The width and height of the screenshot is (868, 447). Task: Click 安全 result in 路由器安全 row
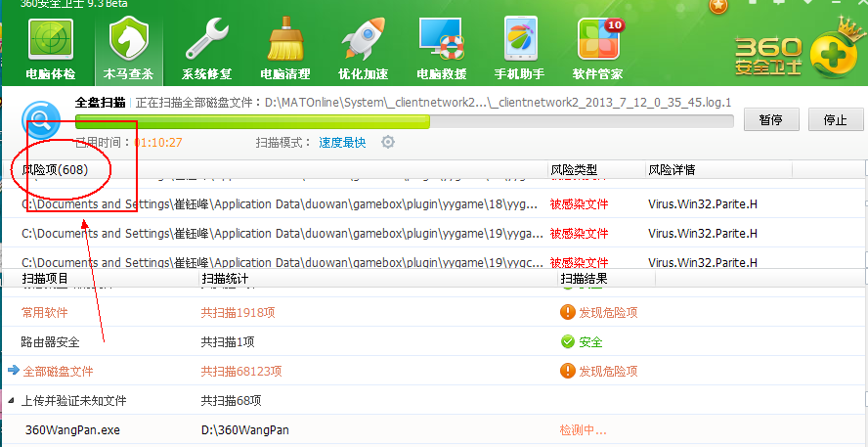pyautogui.click(x=590, y=341)
